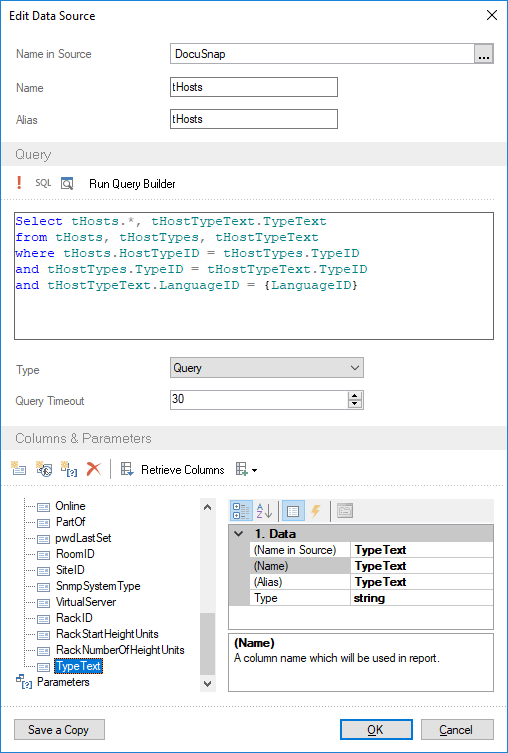Select the TypeText column
Image resolution: width=508 pixels, height=753 pixels.
click(x=78, y=666)
